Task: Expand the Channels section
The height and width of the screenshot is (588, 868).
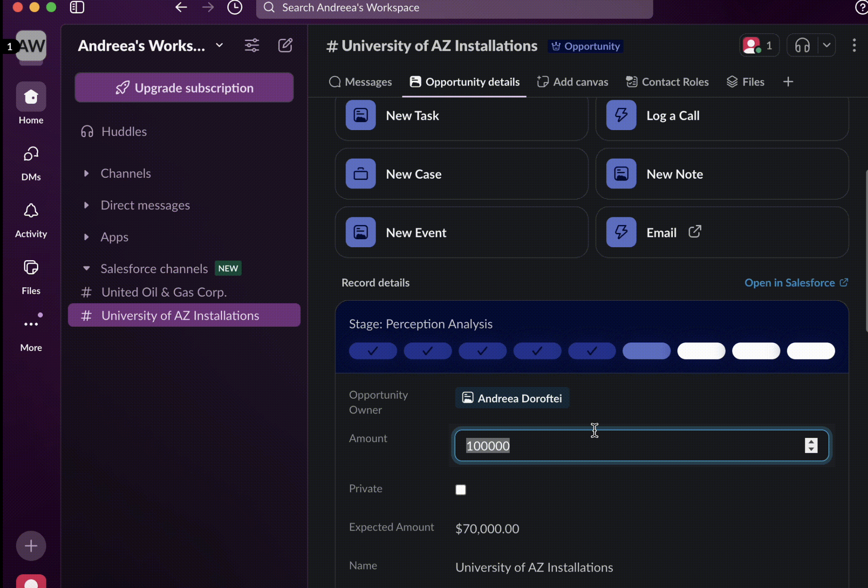Action: (86, 173)
